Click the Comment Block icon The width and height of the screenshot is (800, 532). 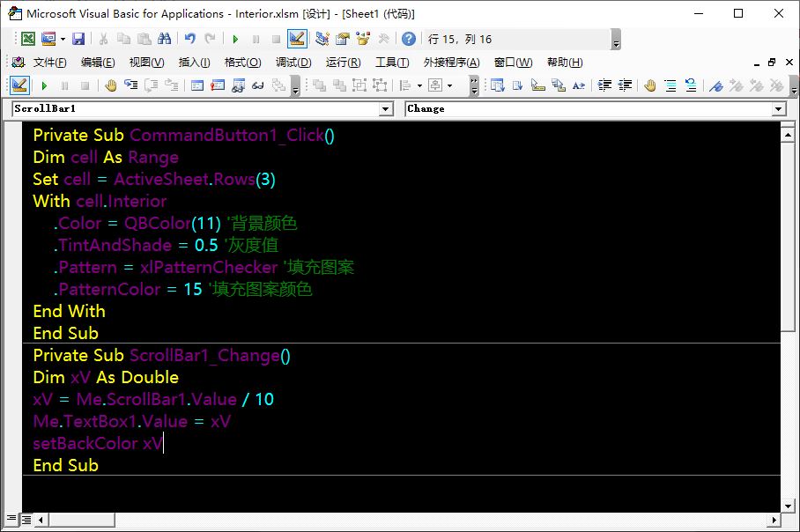click(670, 85)
